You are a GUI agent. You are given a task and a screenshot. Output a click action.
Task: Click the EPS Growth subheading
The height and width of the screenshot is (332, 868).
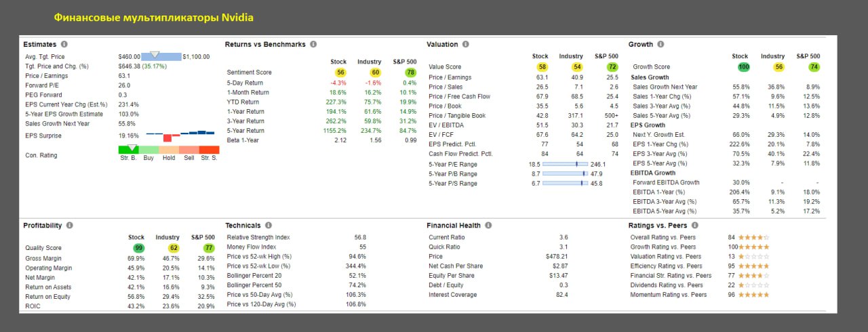tap(648, 125)
